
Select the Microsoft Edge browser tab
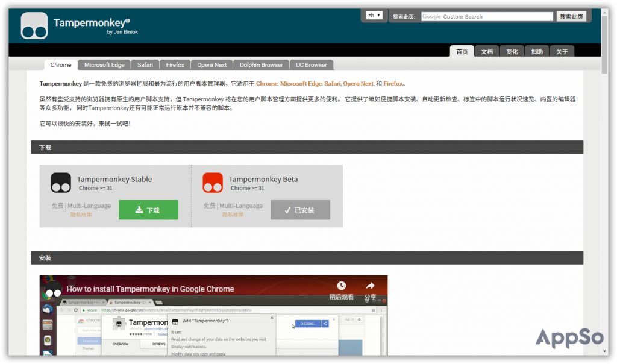click(104, 65)
